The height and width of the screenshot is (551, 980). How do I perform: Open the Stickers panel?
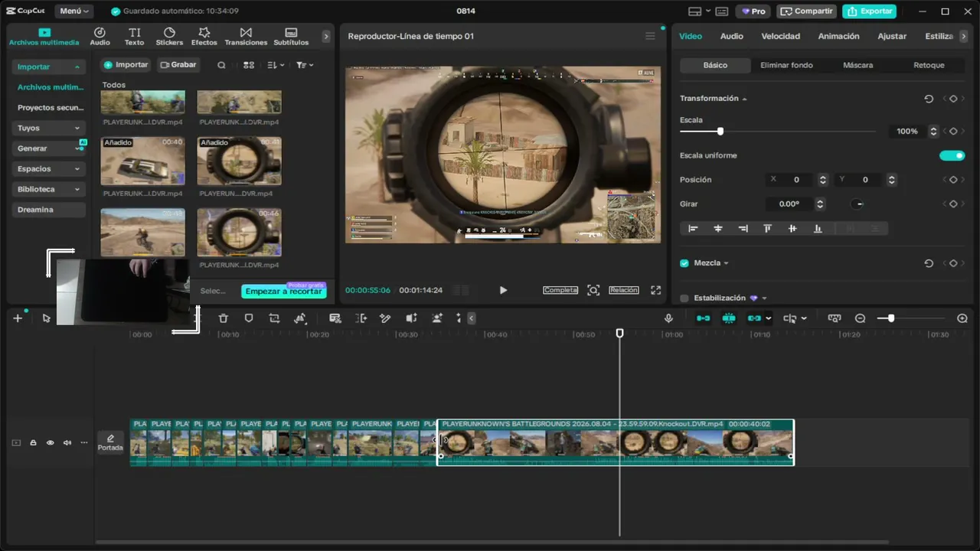pyautogui.click(x=169, y=36)
